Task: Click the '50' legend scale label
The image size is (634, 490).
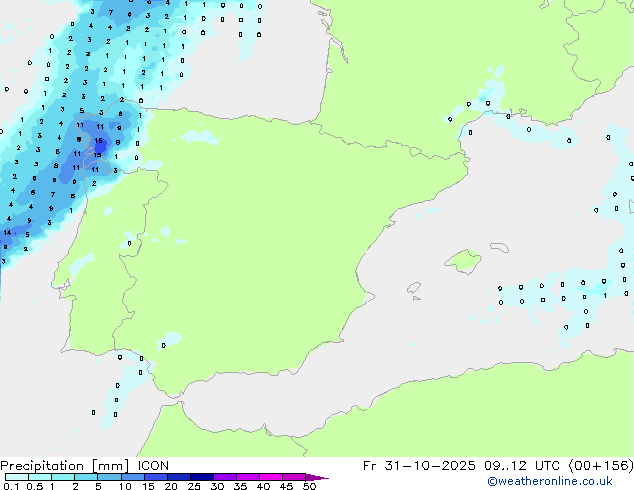Action: [x=309, y=486]
